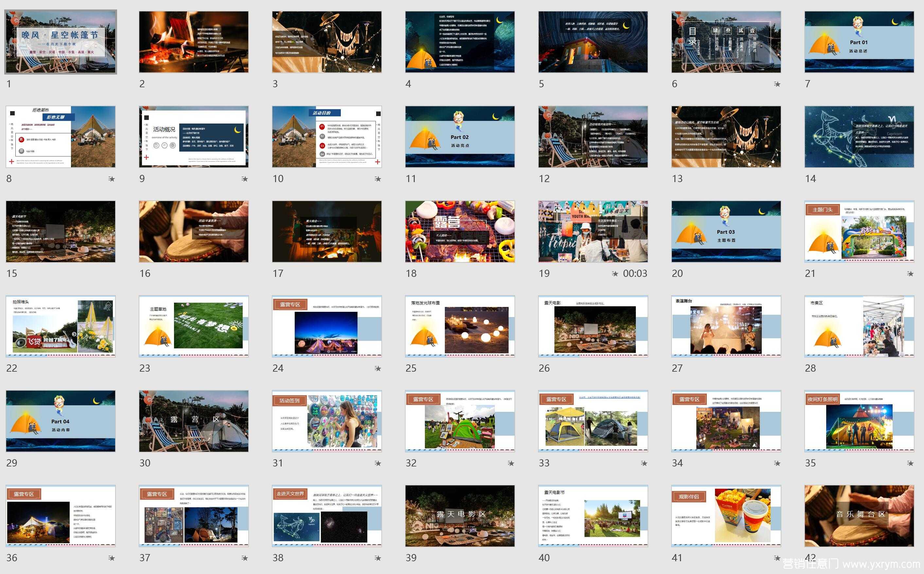This screenshot has height=574, width=924.
Task: Select the 观影伴侣 popcorn slide
Action: coord(726,516)
